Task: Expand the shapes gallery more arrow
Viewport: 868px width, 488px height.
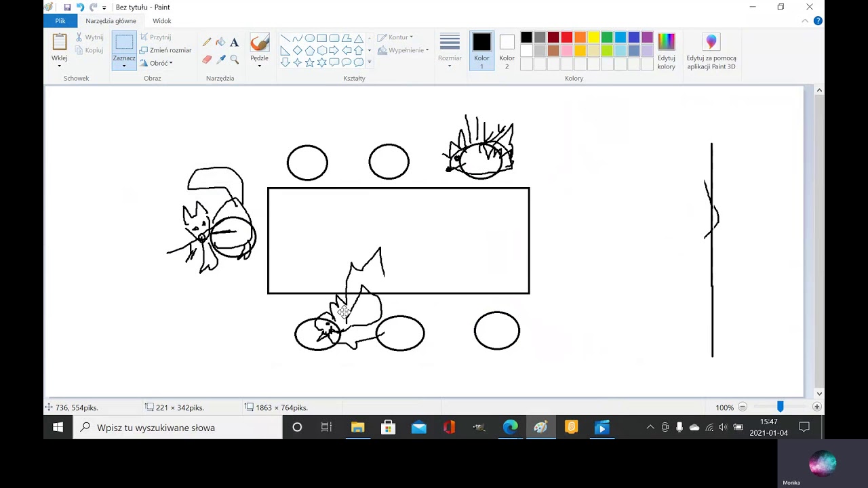Action: [x=370, y=62]
